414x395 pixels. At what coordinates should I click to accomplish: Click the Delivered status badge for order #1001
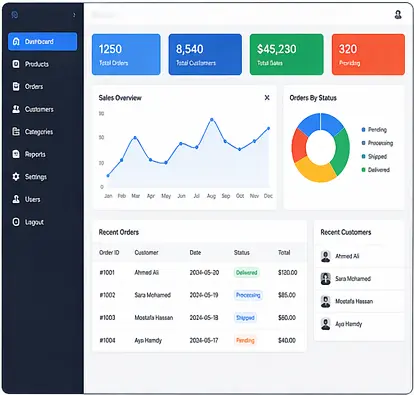pos(247,272)
